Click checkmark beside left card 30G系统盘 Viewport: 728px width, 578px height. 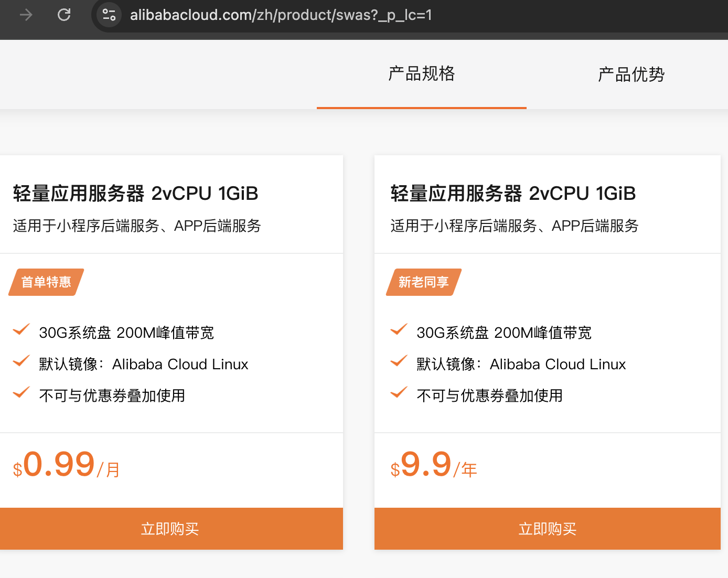point(22,329)
